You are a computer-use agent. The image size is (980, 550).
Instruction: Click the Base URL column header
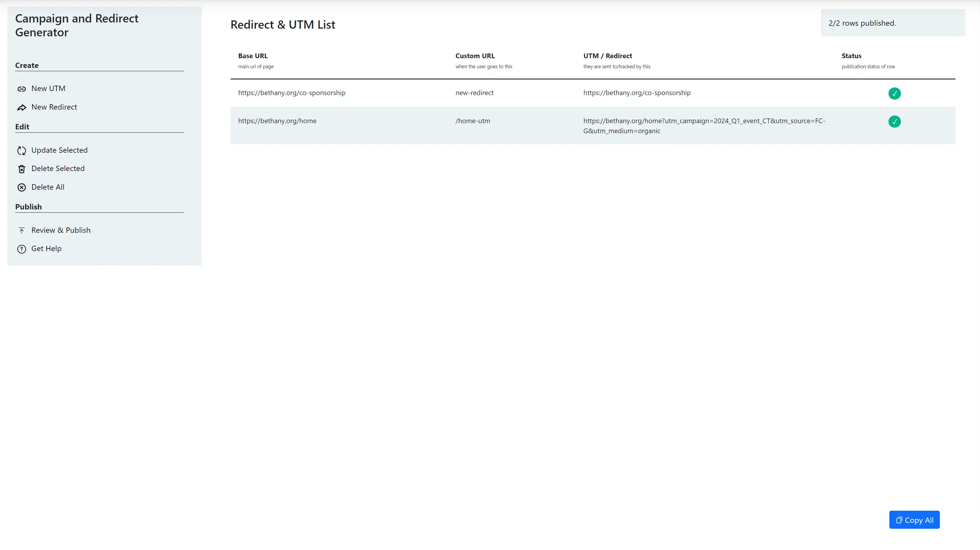click(x=253, y=56)
